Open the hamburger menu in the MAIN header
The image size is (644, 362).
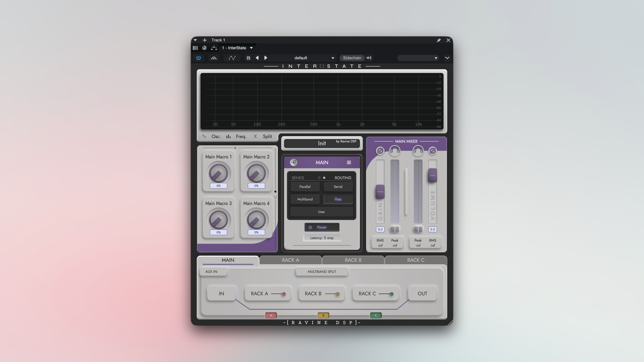tap(349, 163)
